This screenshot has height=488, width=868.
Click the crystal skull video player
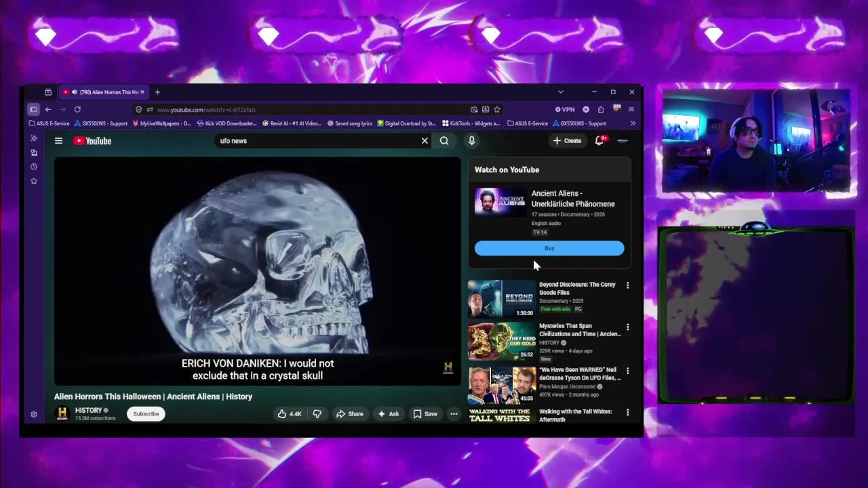258,271
